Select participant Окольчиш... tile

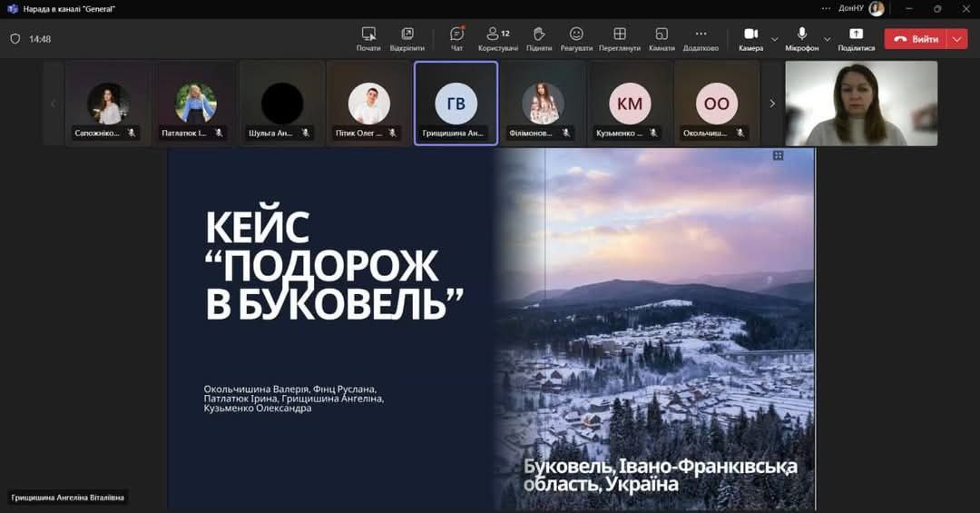(716, 104)
